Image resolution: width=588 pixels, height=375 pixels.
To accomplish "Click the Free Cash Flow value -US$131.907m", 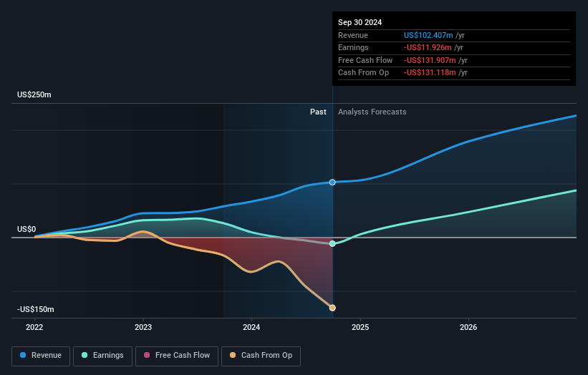I will pyautogui.click(x=430, y=60).
